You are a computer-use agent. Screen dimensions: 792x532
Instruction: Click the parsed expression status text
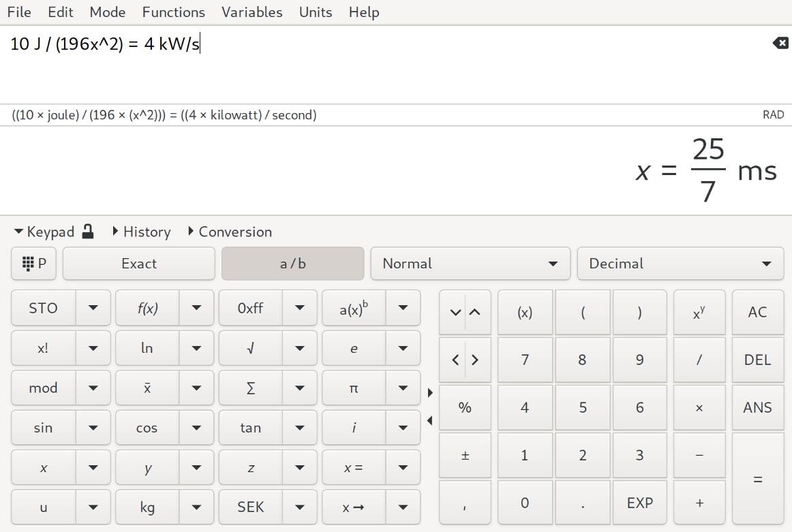[164, 115]
